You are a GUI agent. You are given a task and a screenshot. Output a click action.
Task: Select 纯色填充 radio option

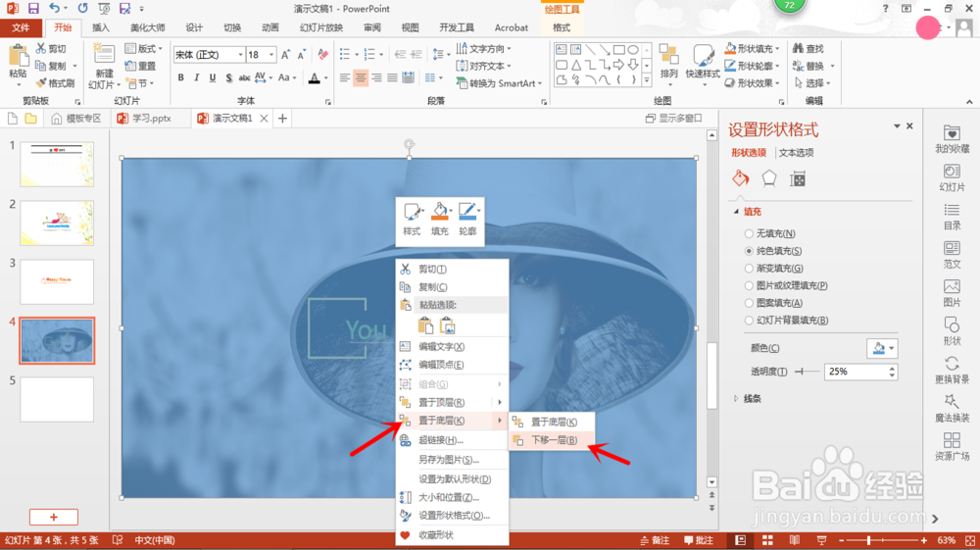pos(749,251)
